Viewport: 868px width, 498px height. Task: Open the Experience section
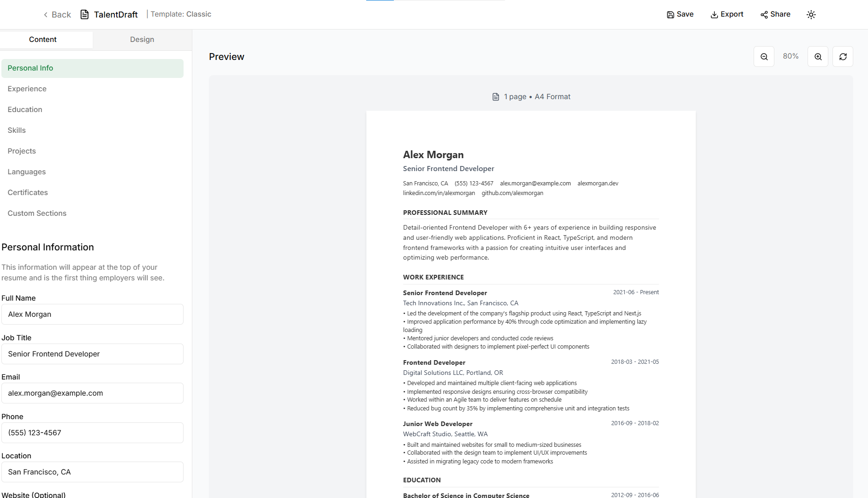27,89
